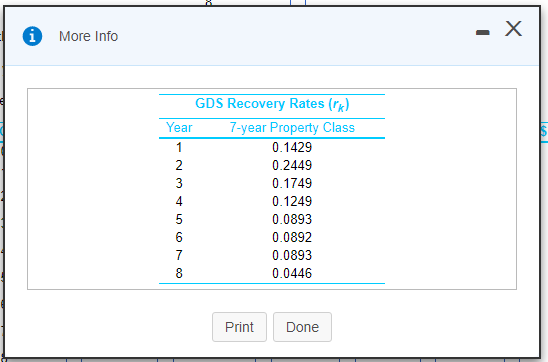548x362 pixels.
Task: Close the More Info dialog
Action: pos(513,28)
